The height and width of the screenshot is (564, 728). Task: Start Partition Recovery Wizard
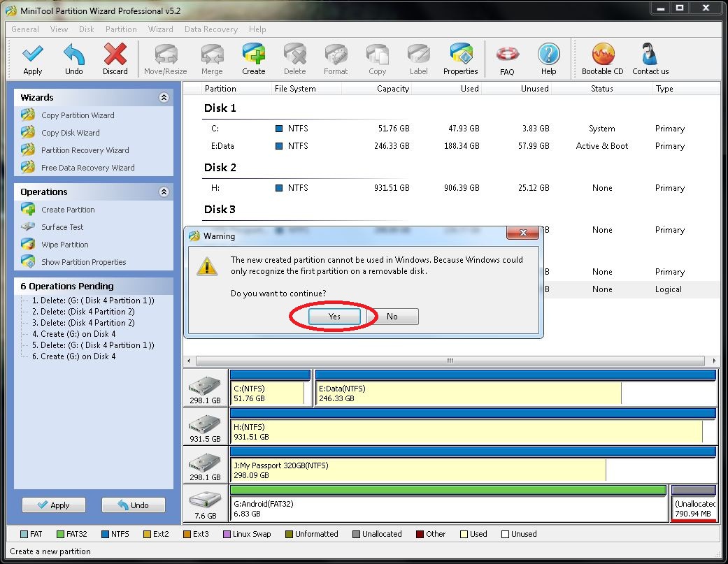point(85,150)
